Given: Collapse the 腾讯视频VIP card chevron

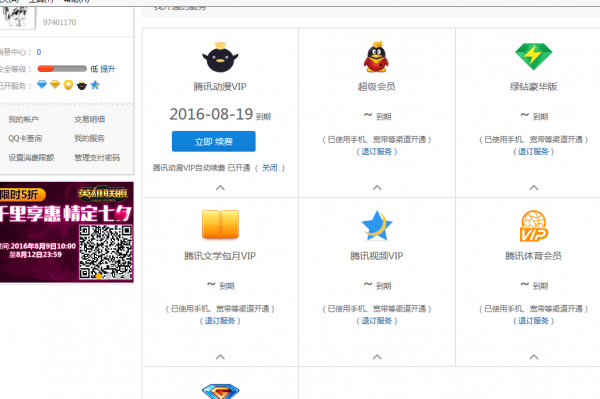Looking at the screenshot, I should point(377,357).
